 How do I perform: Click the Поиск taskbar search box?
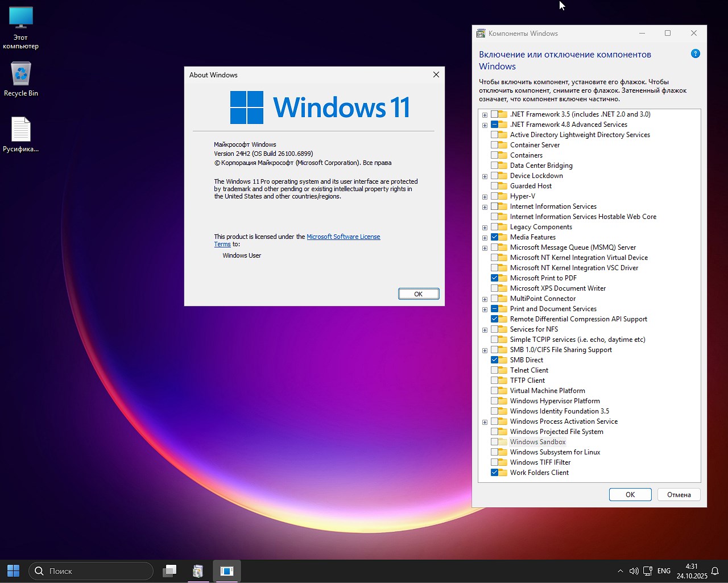(91, 570)
